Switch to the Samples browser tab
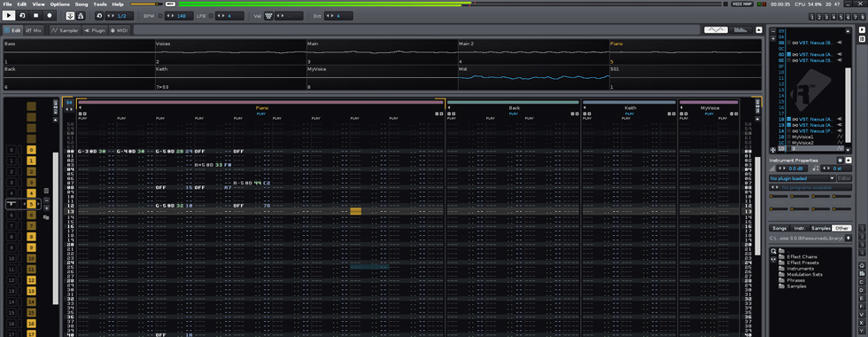The height and width of the screenshot is (337, 868). point(821,228)
